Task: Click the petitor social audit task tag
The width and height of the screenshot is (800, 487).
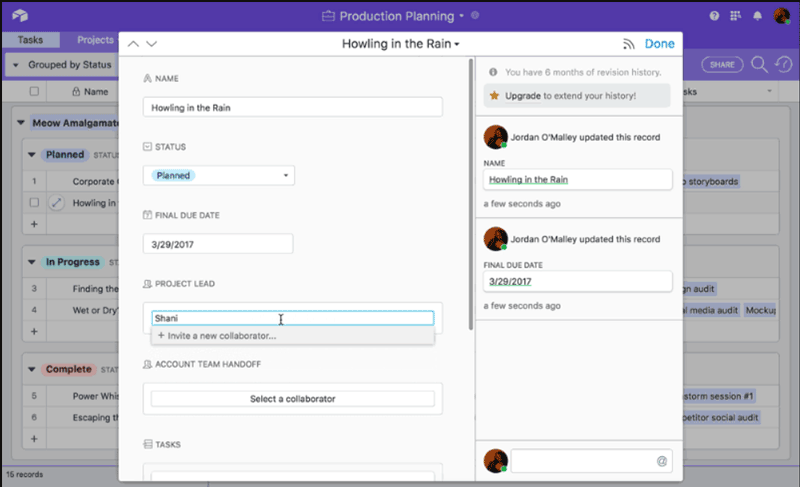Action: coord(721,418)
